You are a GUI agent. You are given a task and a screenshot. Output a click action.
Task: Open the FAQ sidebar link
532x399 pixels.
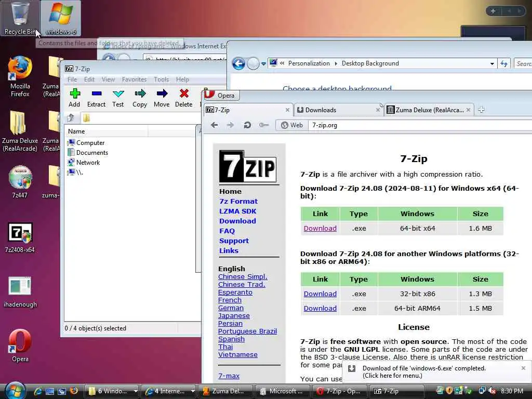tap(227, 231)
